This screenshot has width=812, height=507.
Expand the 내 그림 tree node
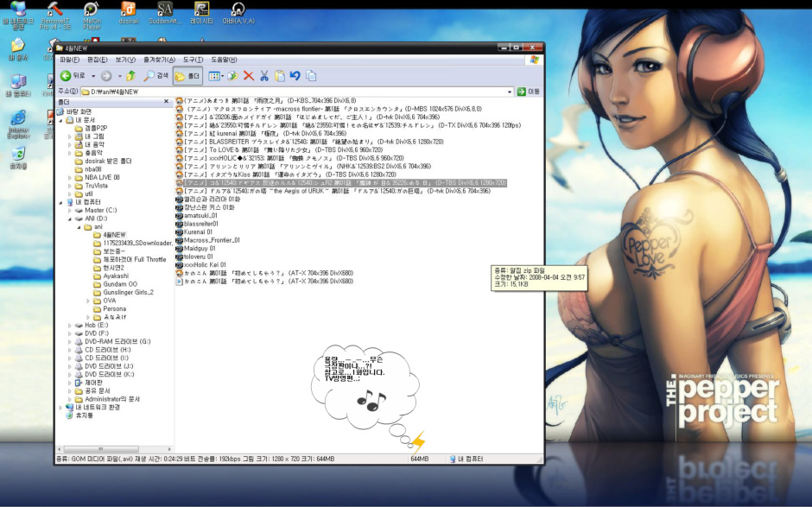[70, 136]
